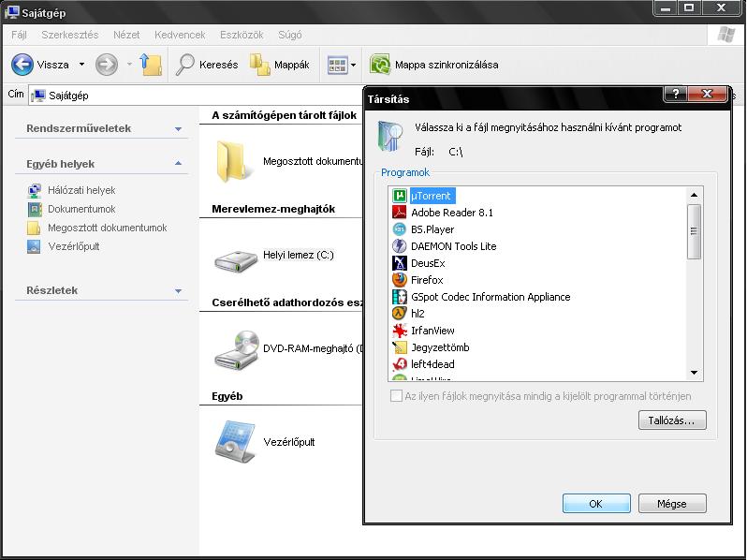Select the Vezérlőpult icon under Egyéb
Viewport: 747px width, 560px height.
point(235,442)
